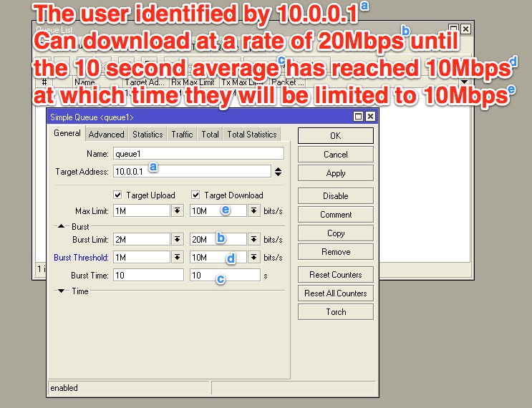This screenshot has height=408, width=532.
Task: Expand the Time section
Action: (x=62, y=291)
